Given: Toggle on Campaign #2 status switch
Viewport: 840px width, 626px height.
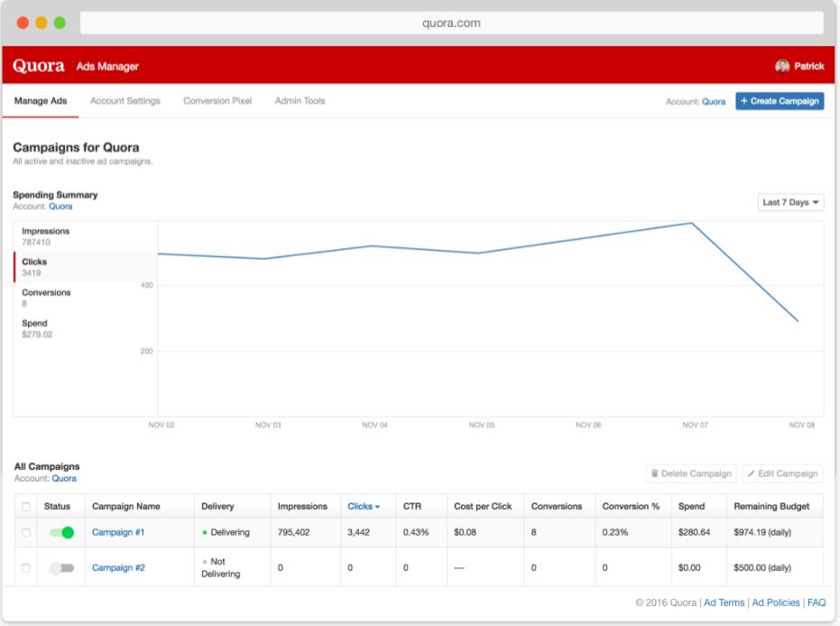Looking at the screenshot, I should (61, 567).
